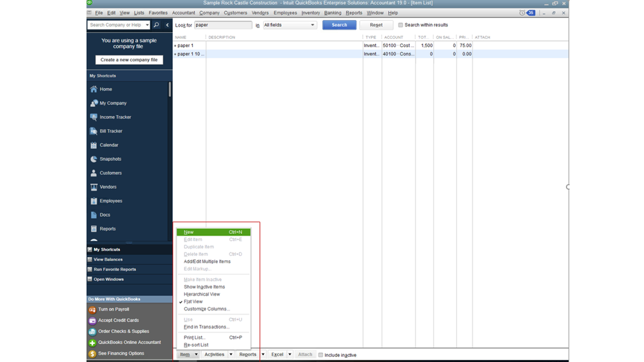Click the 50100 Cost account cell

pos(398,46)
